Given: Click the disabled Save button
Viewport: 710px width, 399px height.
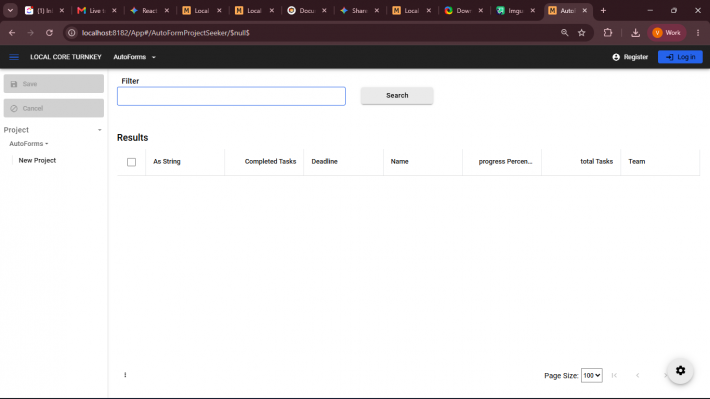Looking at the screenshot, I should pos(53,84).
